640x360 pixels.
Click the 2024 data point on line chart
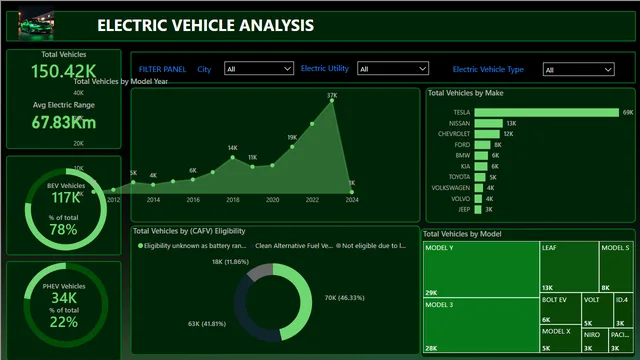(352, 192)
